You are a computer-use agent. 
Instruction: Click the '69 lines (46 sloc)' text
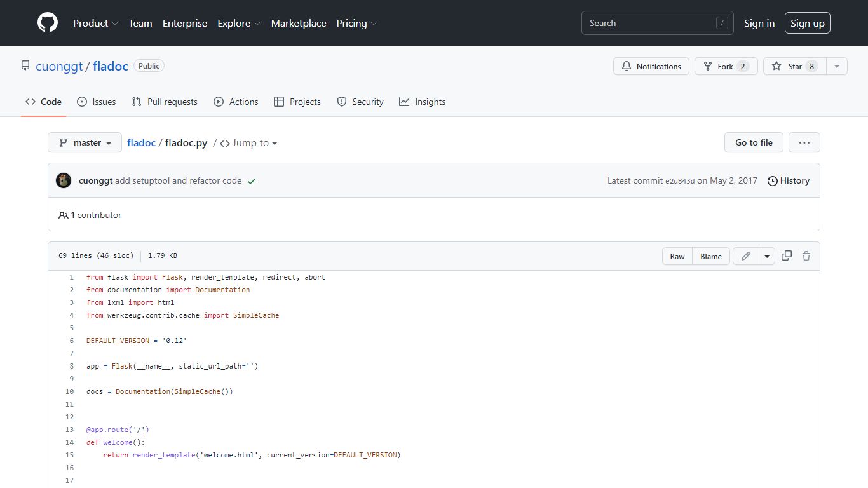coord(96,256)
